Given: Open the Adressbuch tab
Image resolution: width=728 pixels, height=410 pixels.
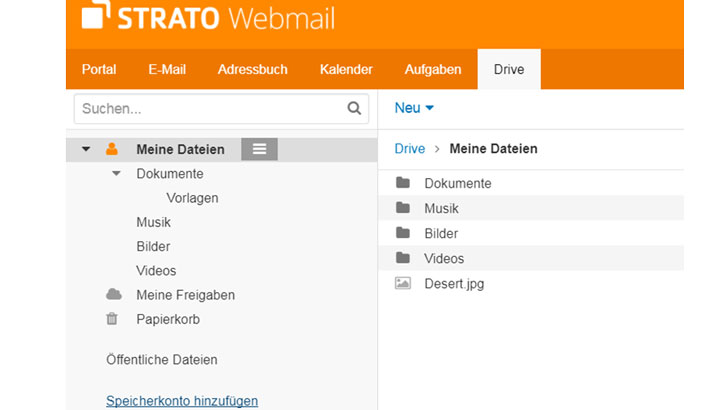Looking at the screenshot, I should pos(253,69).
